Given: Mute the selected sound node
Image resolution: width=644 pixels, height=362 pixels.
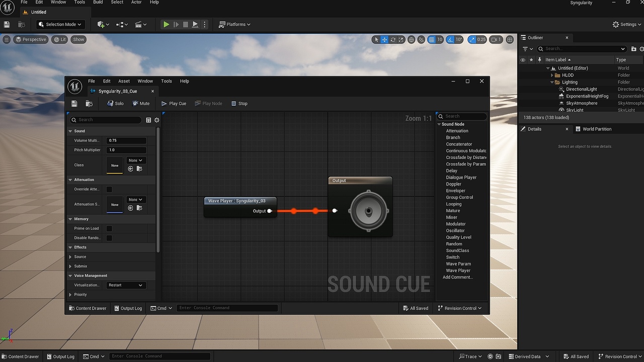Looking at the screenshot, I should pos(141,104).
